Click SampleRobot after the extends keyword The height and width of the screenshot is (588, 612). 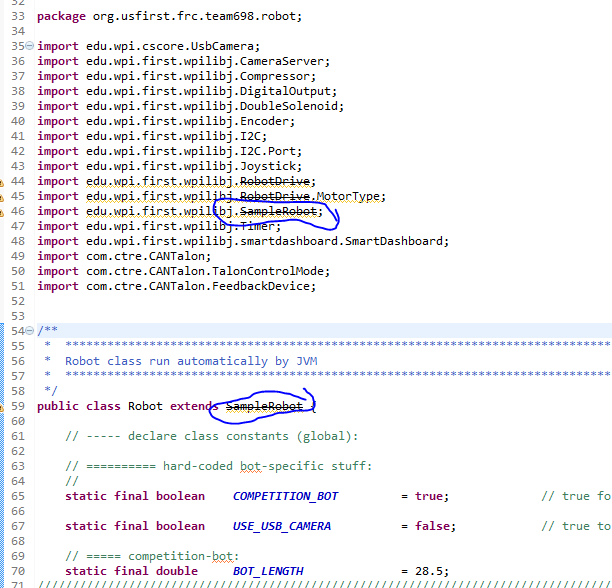pos(264,406)
